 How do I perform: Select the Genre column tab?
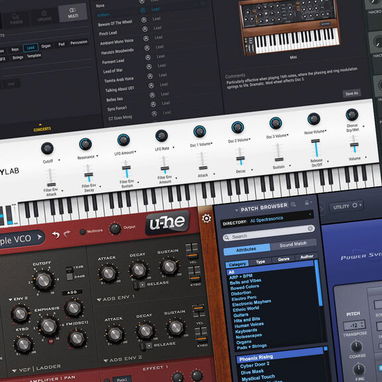point(284,259)
